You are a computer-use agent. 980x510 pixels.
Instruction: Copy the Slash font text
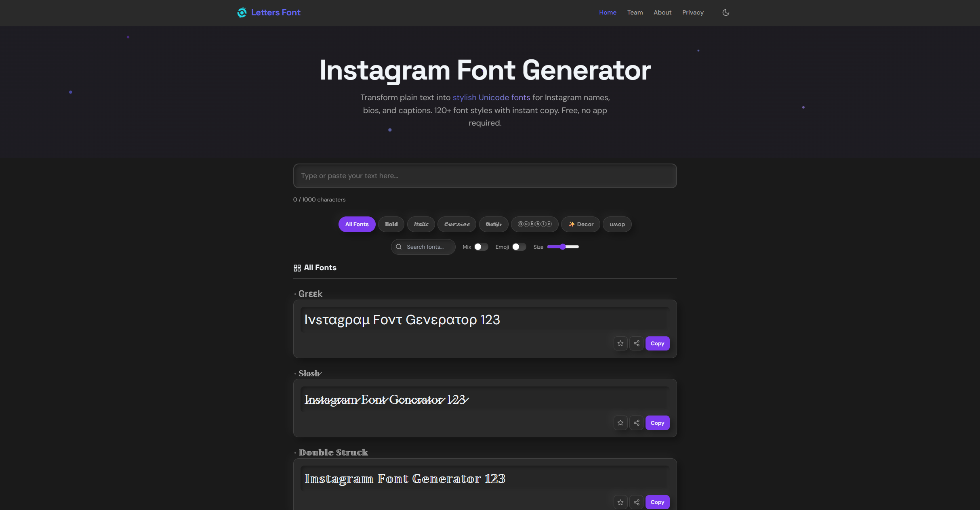coord(657,423)
